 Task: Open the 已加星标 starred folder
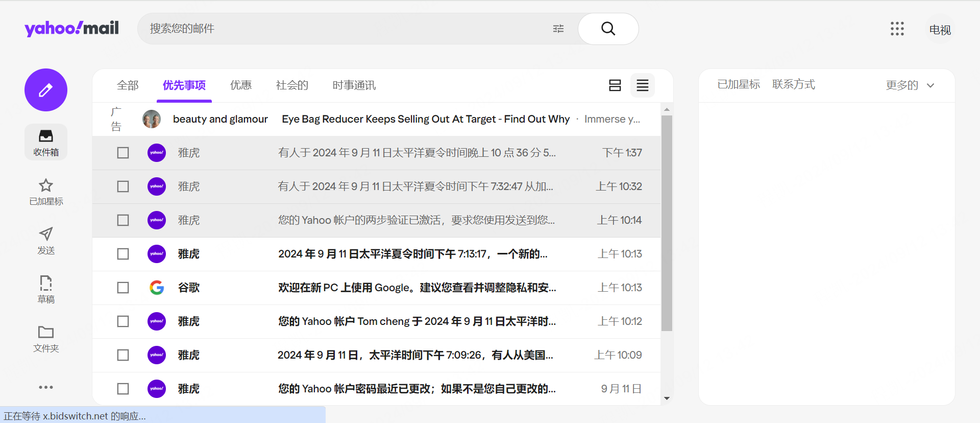click(46, 192)
